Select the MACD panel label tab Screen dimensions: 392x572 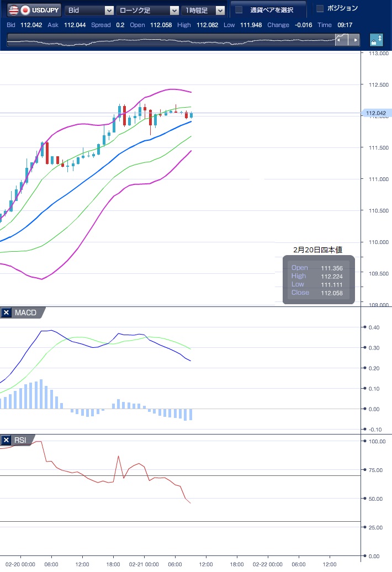[25, 313]
